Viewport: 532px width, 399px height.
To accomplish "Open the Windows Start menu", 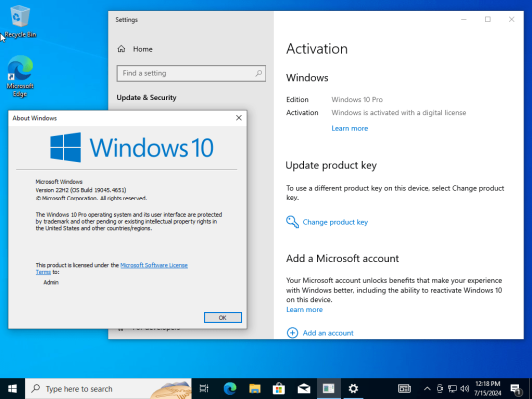I will pos(12,388).
